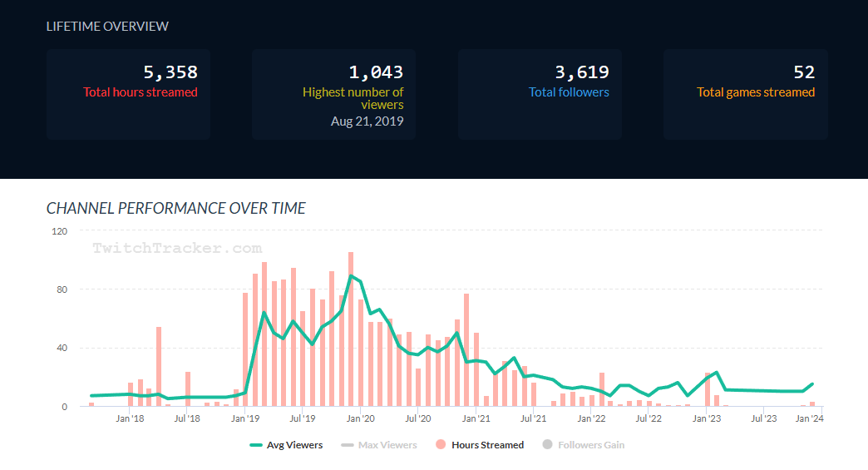
Task: Click the 1,043 highest viewers value
Action: (376, 72)
